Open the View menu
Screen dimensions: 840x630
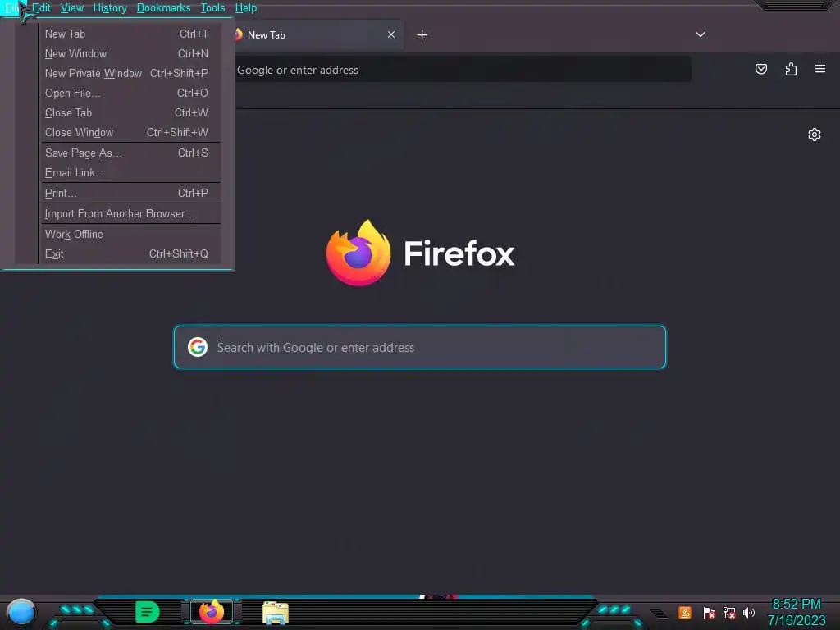tap(72, 7)
